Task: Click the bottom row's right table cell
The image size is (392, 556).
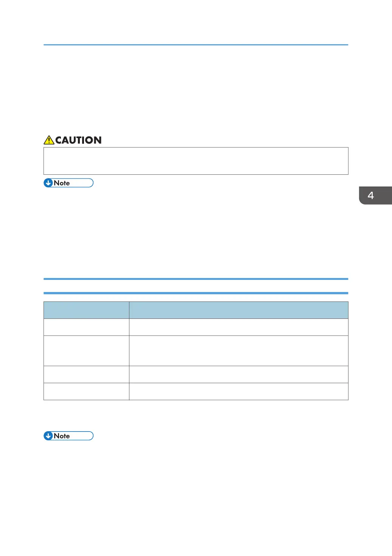Action: click(x=238, y=391)
